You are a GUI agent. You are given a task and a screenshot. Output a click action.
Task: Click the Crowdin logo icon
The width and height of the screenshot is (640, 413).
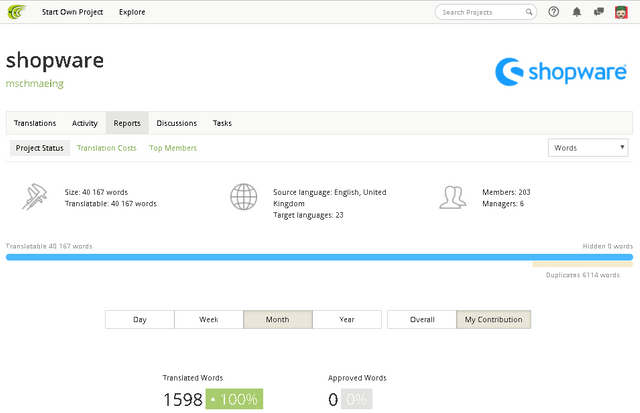click(x=17, y=12)
